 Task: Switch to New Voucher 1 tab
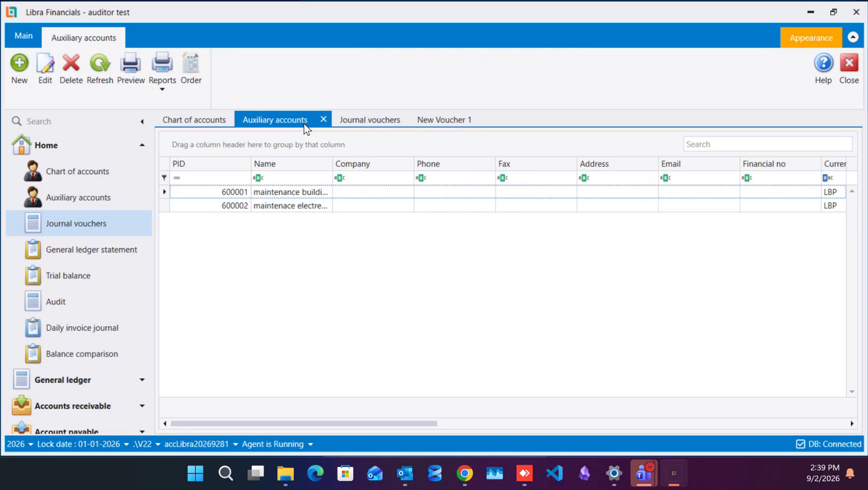(444, 120)
